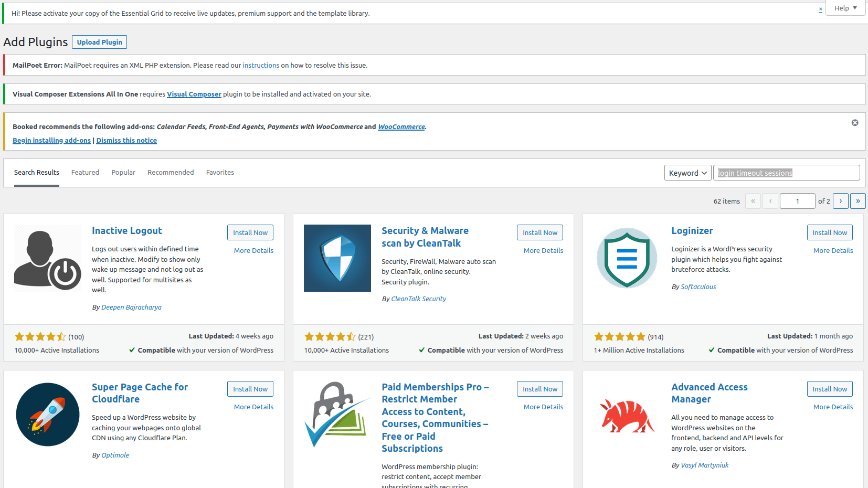Focus the plugin search input field
Viewport: 868px width, 488px height.
pos(786,173)
